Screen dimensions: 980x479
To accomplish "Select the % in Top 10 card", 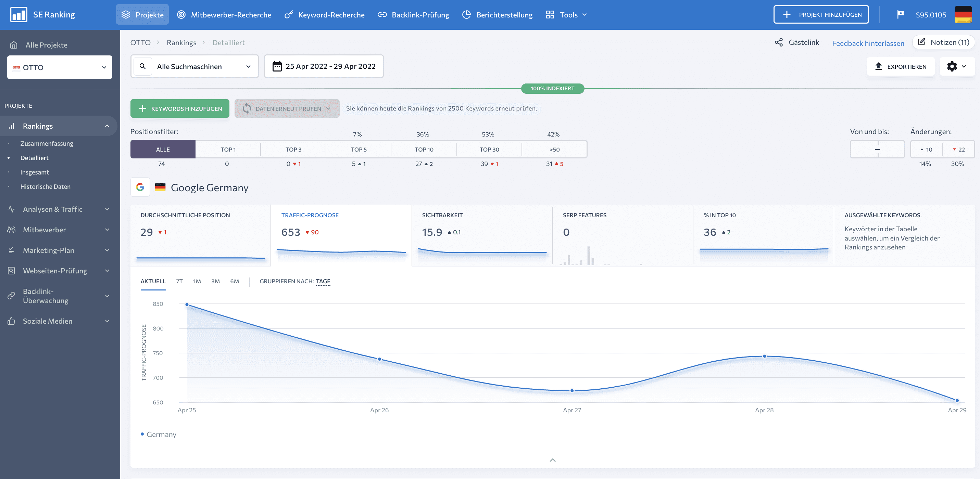I will click(x=764, y=236).
